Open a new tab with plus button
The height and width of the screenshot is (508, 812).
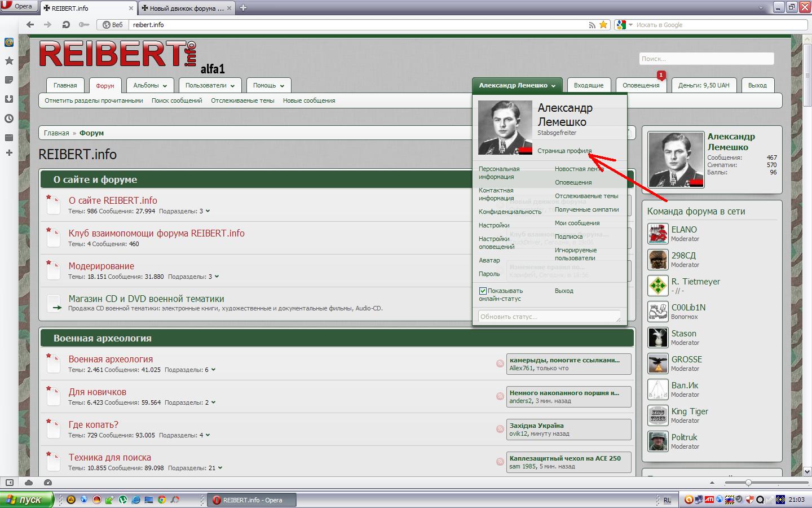[x=244, y=8]
